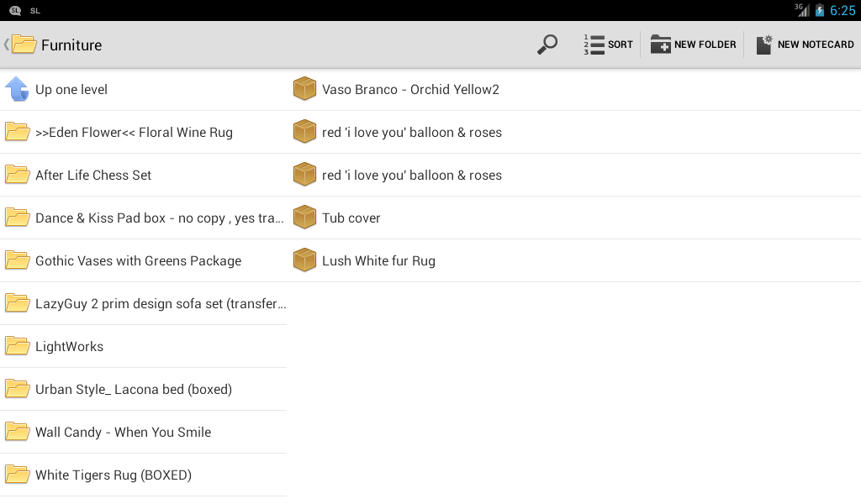The image size is (861, 504).
Task: Open the Gothic Vases with Greens Package folder
Action: point(138,260)
